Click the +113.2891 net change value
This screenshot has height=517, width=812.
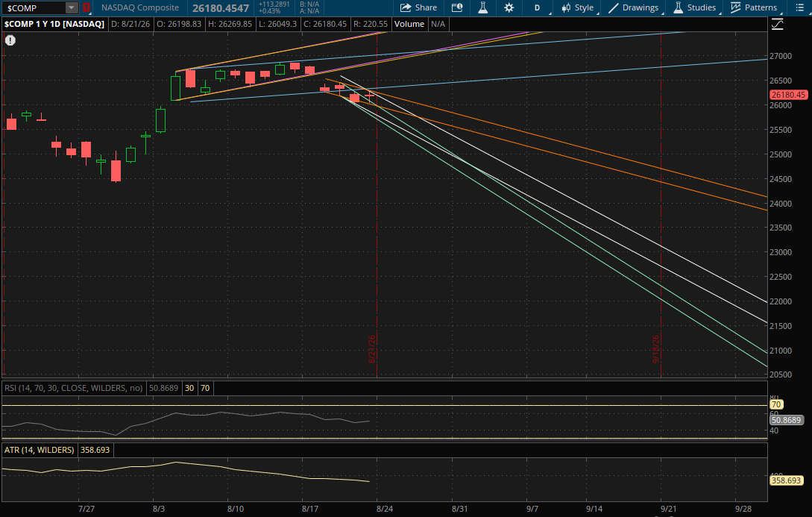click(274, 4)
